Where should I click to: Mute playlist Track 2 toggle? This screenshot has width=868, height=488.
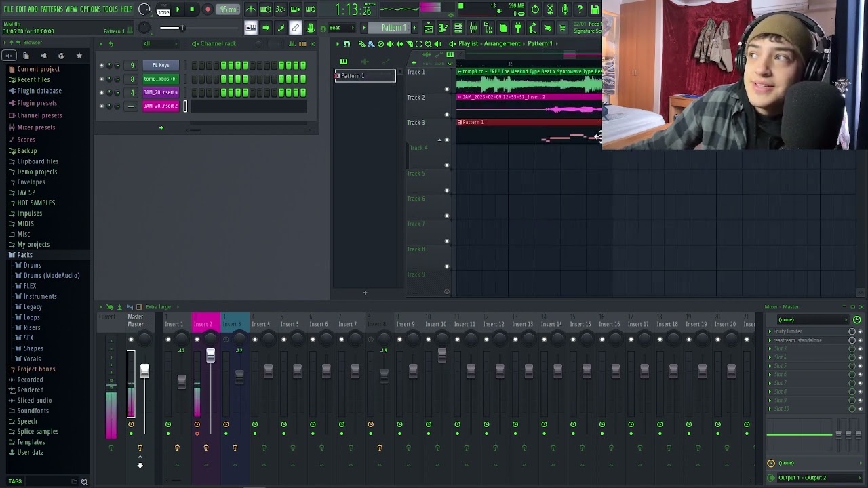pos(446,115)
